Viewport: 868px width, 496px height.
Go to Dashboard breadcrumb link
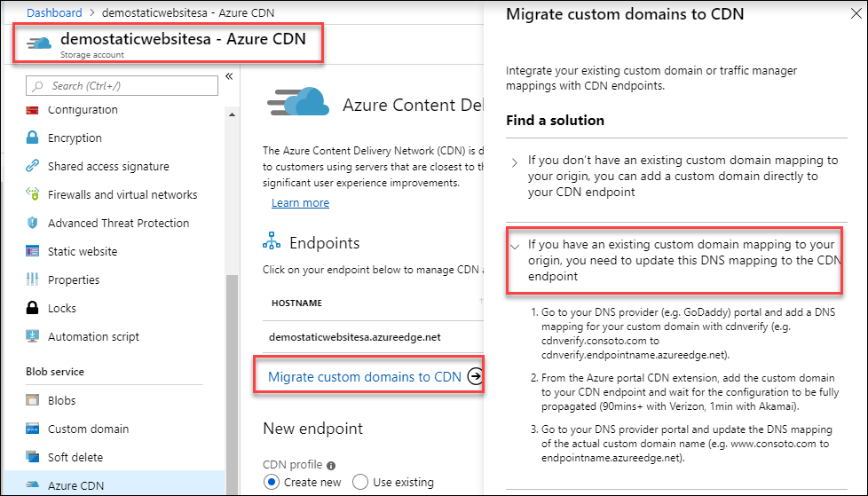54,12
